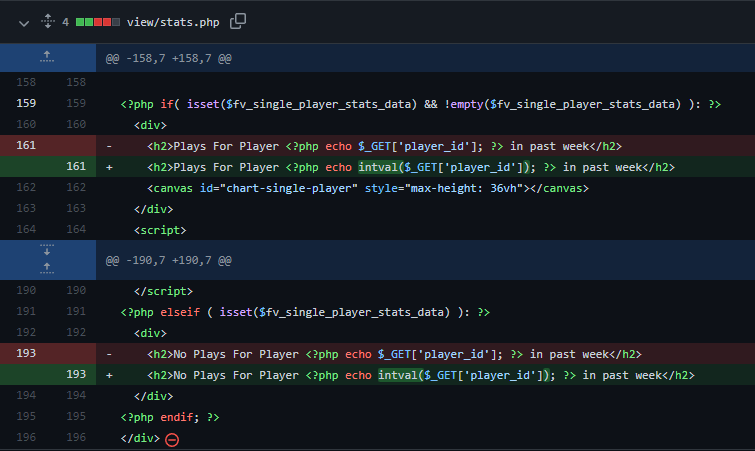Click the changed-lines count 4 in header

[65, 22]
